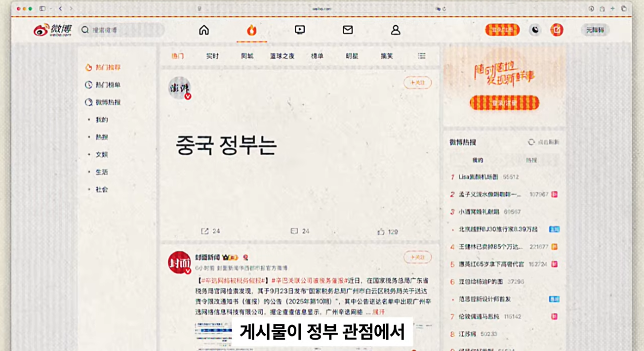Select the flame hot topics icon
This screenshot has width=644, height=351.
[x=251, y=30]
